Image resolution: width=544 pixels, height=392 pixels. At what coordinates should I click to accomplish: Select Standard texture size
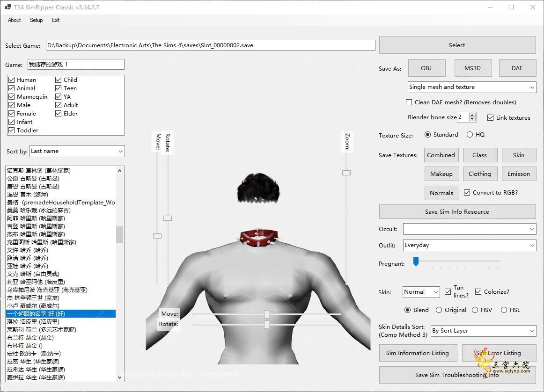[x=428, y=134]
